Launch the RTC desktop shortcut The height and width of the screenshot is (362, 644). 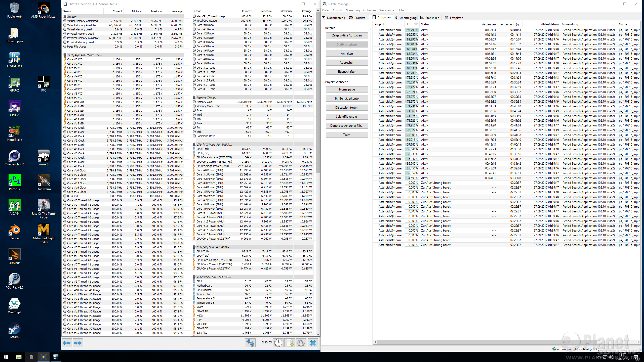(x=44, y=84)
